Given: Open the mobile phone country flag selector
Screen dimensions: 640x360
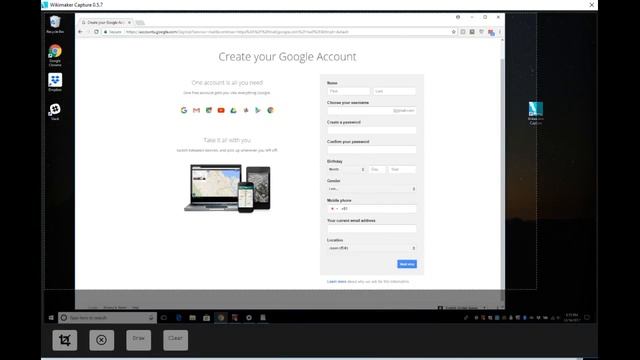Looking at the screenshot, I should tap(334, 209).
